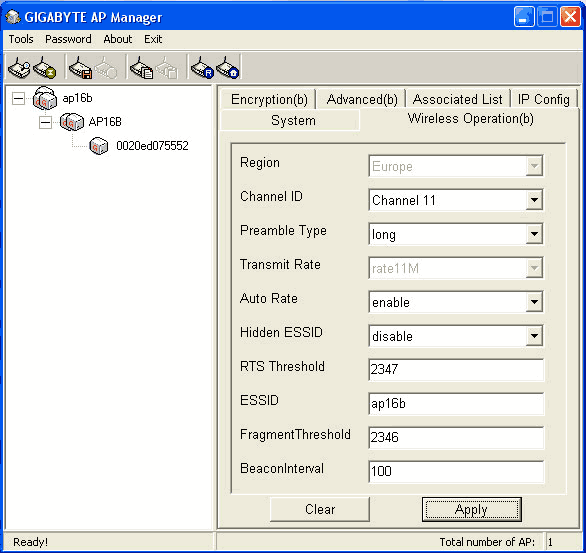Click the copy configuration documents icon

(141, 68)
